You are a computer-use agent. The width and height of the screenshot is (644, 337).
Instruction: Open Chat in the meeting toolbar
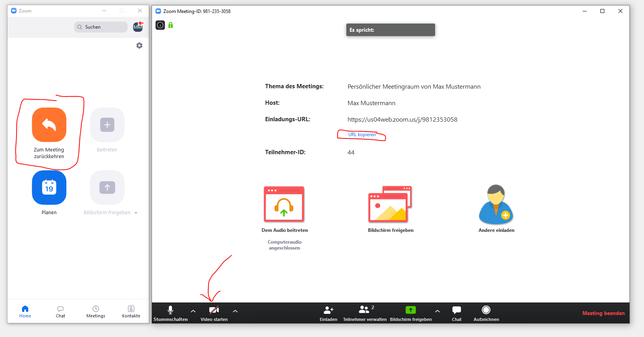point(457,313)
